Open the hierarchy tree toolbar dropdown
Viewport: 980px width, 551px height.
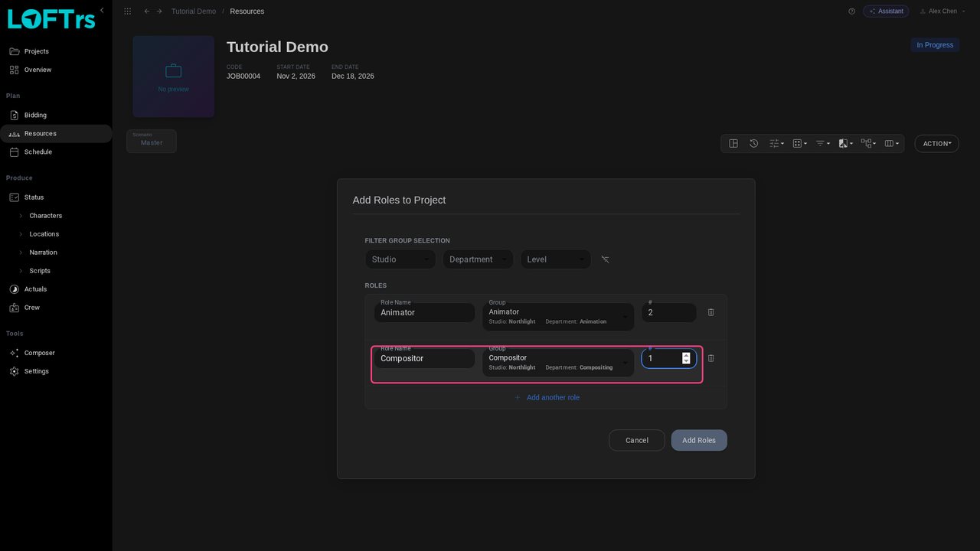(x=868, y=143)
